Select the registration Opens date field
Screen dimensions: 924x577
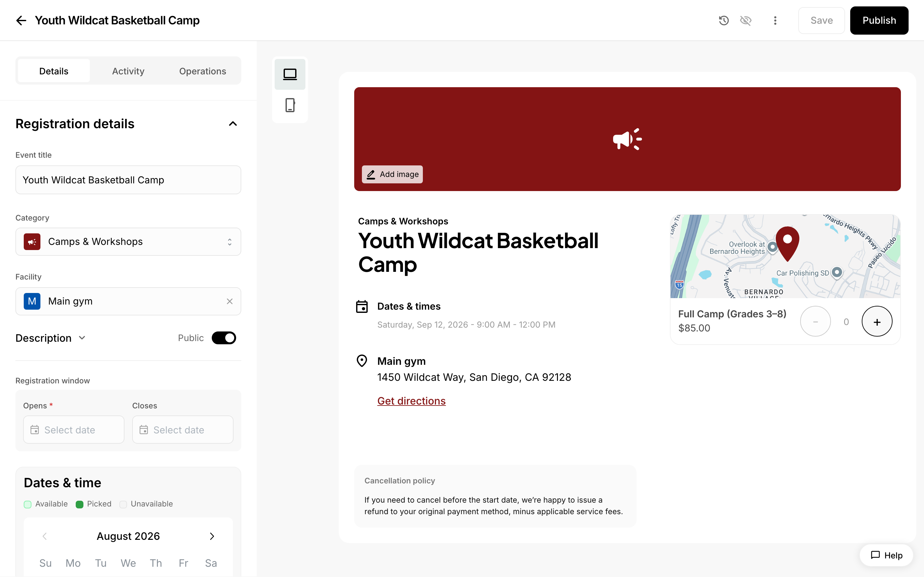pyautogui.click(x=74, y=430)
